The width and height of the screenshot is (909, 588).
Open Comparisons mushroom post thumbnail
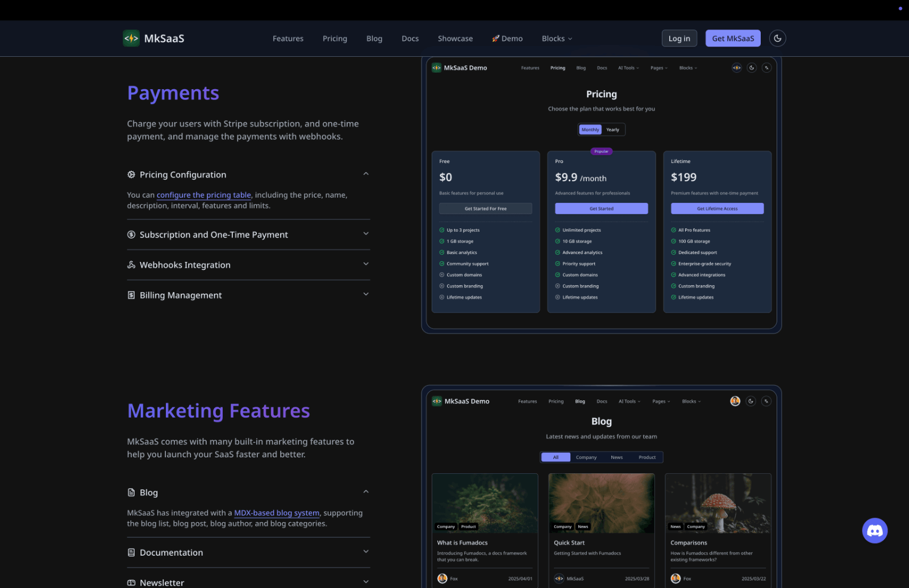718,503
